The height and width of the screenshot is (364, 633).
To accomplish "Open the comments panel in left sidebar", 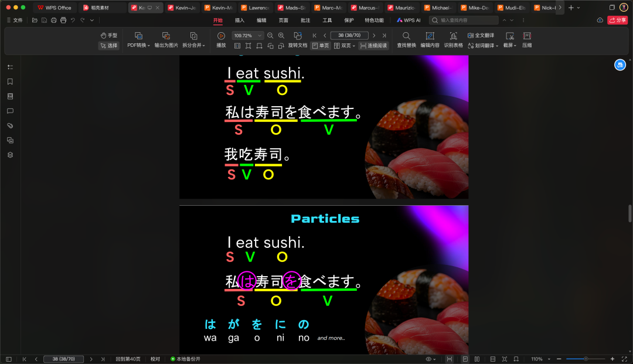I will point(10,111).
